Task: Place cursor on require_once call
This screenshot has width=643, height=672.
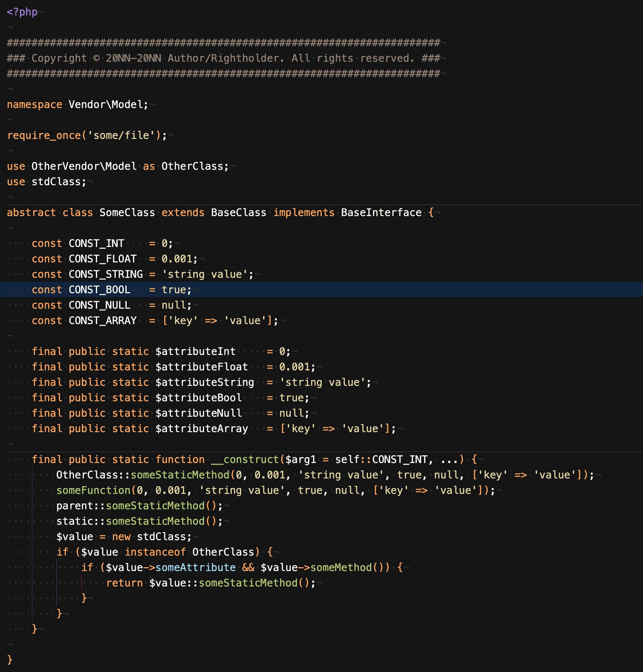Action: click(44, 135)
